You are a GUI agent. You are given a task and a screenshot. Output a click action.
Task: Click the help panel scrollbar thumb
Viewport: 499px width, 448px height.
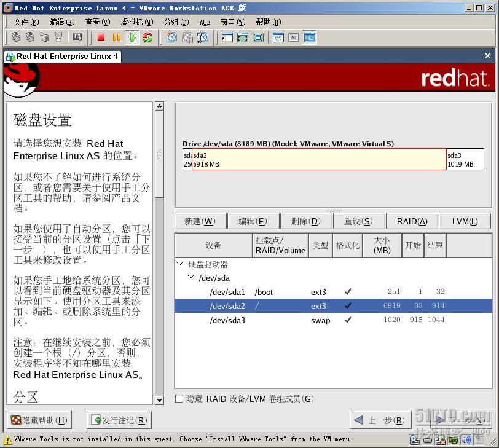coord(160,154)
